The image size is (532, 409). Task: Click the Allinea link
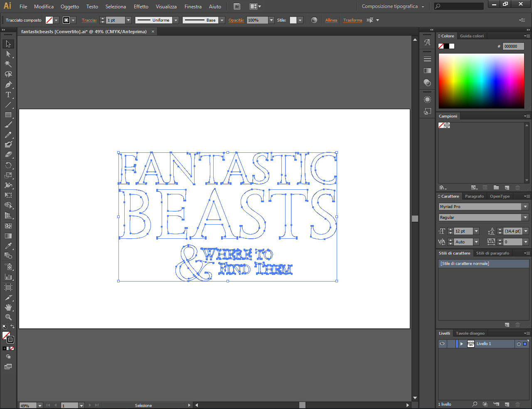point(331,20)
